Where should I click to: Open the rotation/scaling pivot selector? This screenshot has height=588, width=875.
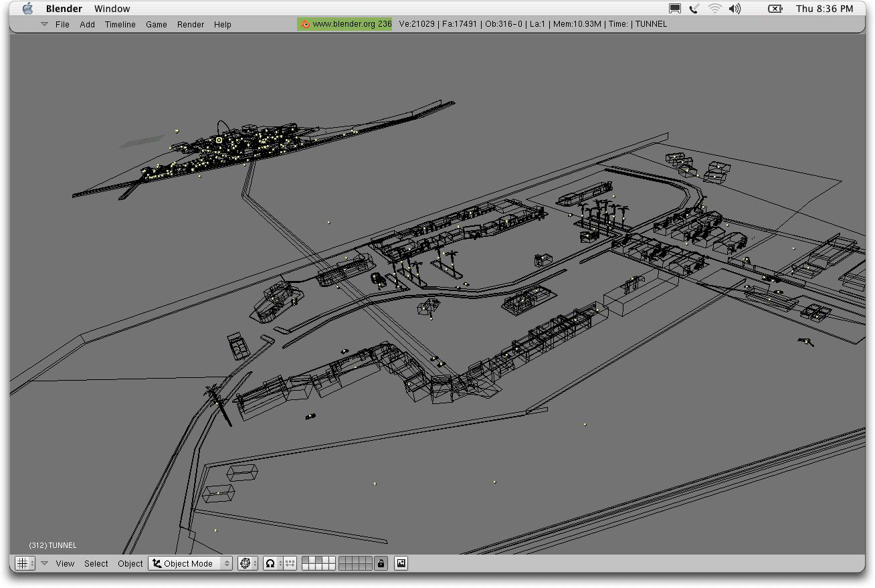(272, 563)
